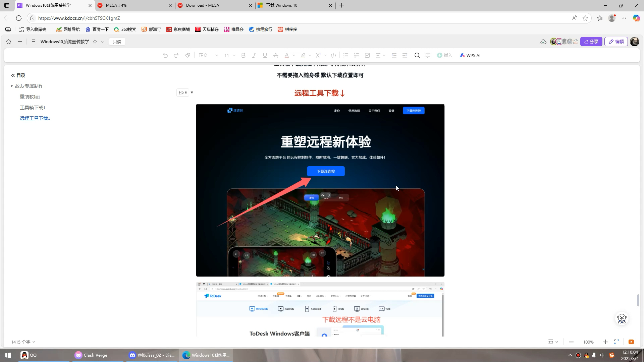Refresh the page
The height and width of the screenshot is (362, 644).
tap(19, 18)
